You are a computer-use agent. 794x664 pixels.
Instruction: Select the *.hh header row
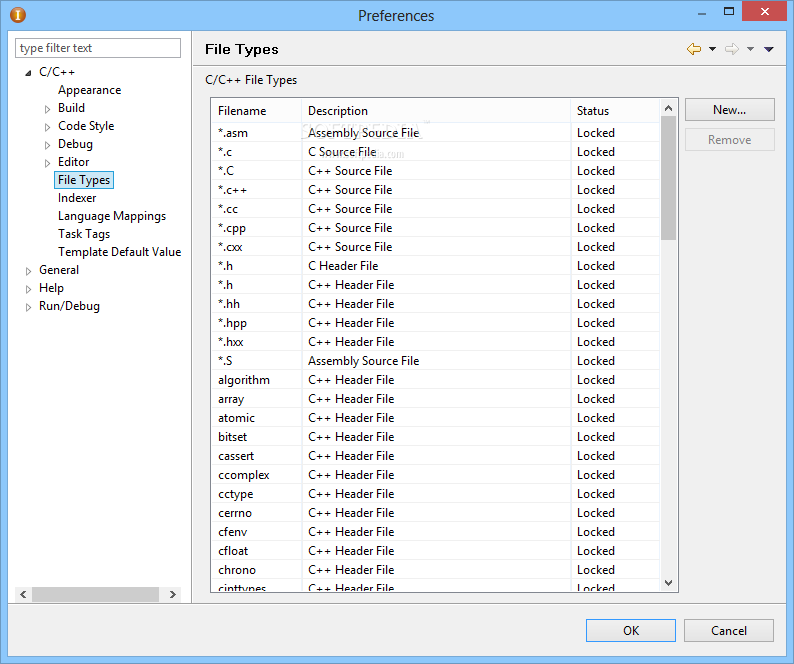(435, 304)
